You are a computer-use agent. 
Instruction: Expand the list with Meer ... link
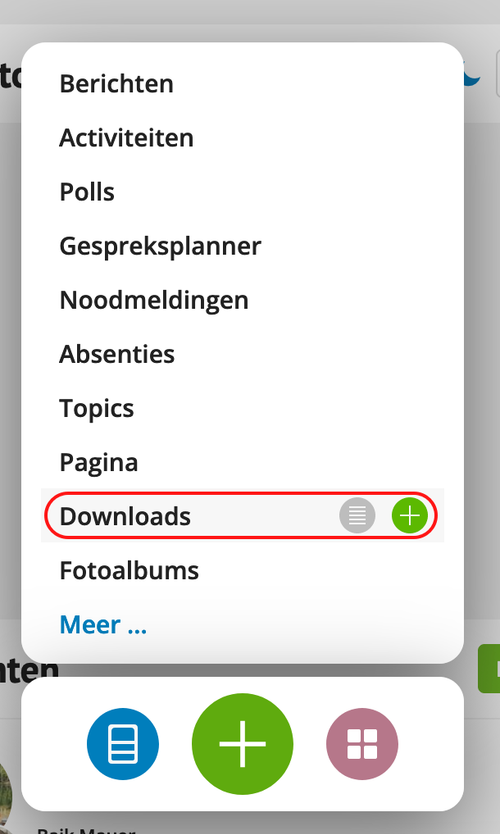tap(103, 625)
